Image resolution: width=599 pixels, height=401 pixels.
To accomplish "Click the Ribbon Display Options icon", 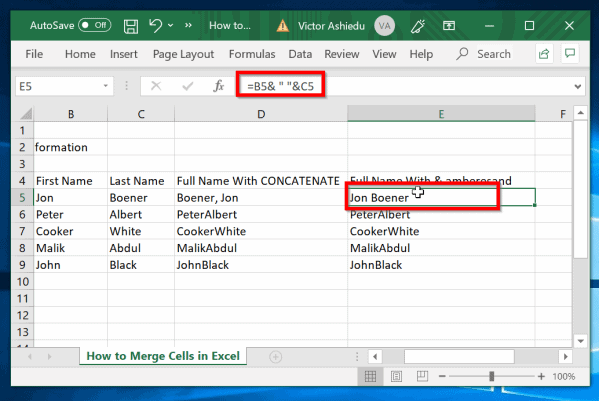I will [x=449, y=26].
